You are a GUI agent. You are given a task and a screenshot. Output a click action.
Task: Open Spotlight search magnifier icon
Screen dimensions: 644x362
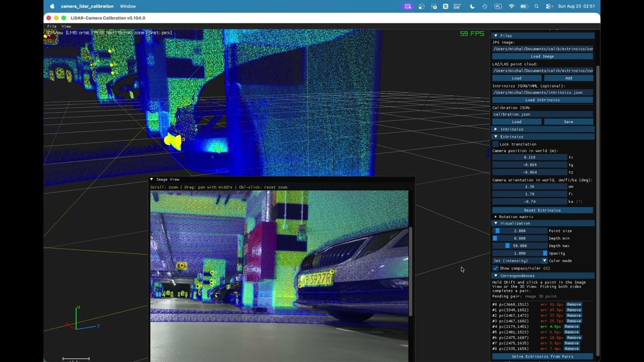(x=536, y=6)
